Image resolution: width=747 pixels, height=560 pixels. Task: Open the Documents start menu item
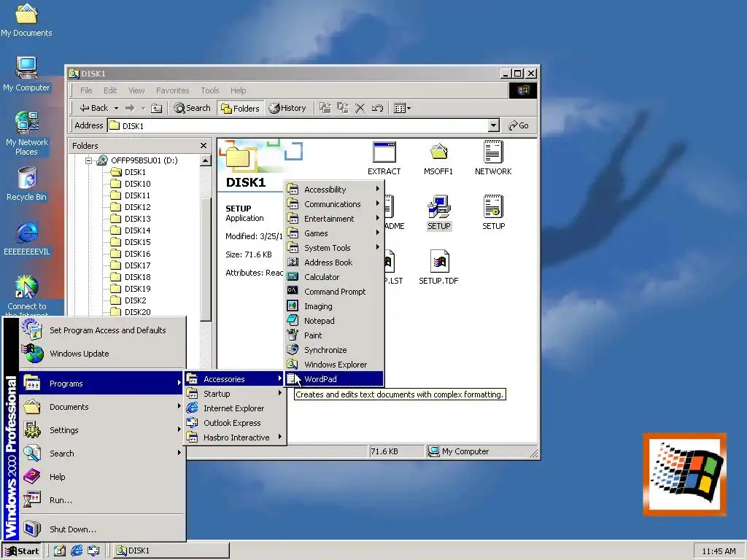click(102, 407)
